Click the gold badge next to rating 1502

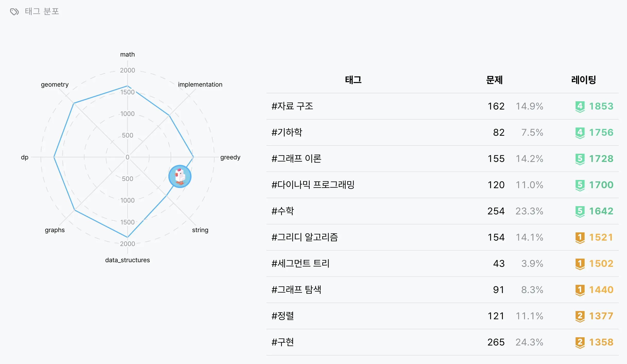point(580,264)
